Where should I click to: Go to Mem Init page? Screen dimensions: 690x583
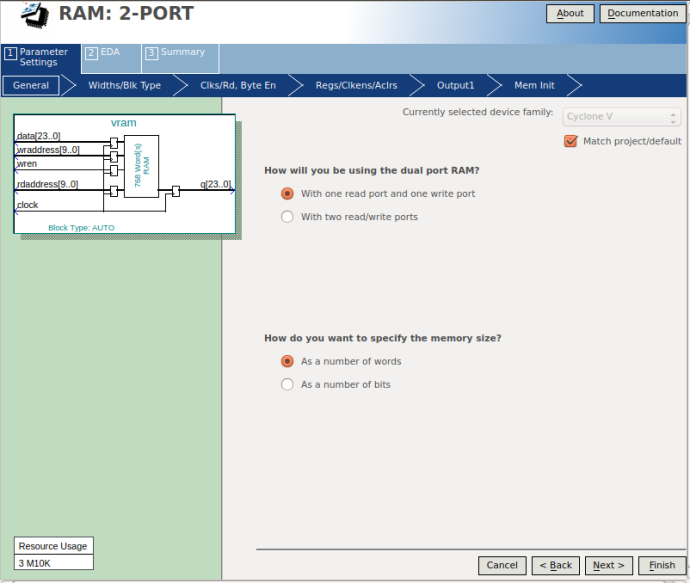[534, 85]
